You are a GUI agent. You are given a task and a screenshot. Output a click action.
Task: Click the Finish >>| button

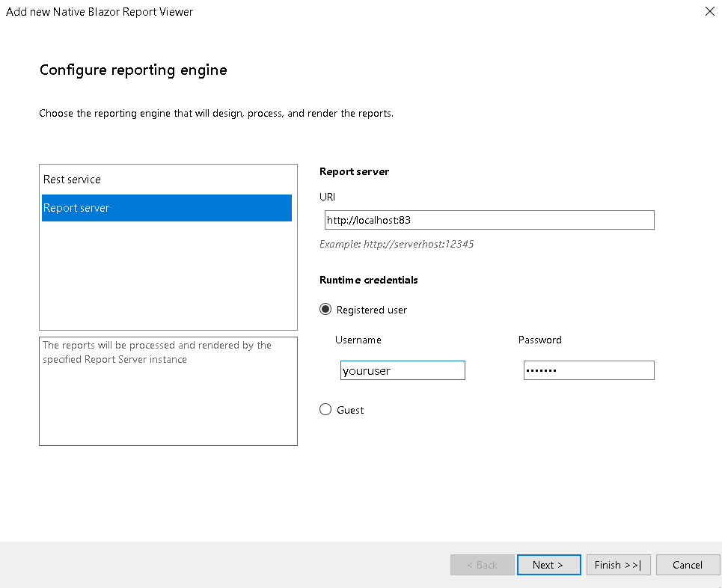tap(618, 565)
